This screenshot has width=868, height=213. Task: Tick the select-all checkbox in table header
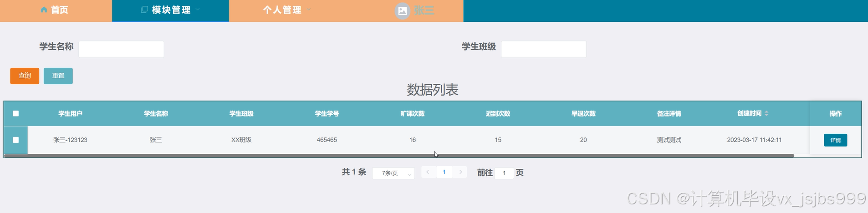(16, 113)
